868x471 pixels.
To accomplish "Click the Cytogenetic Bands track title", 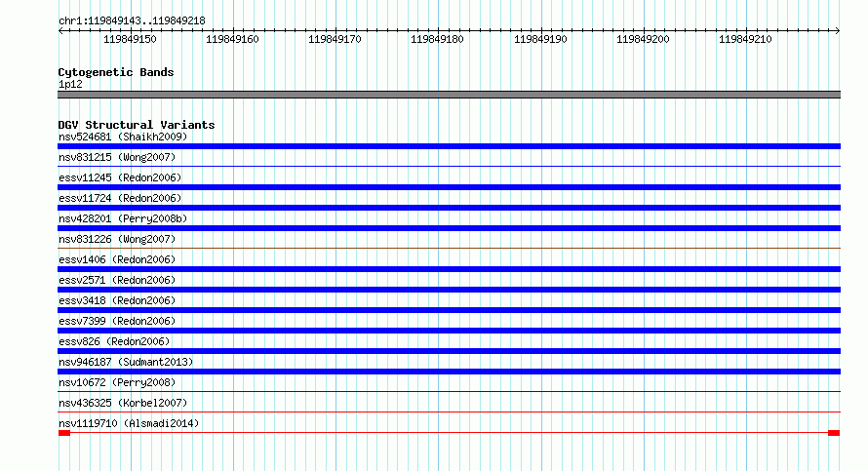I will [116, 72].
